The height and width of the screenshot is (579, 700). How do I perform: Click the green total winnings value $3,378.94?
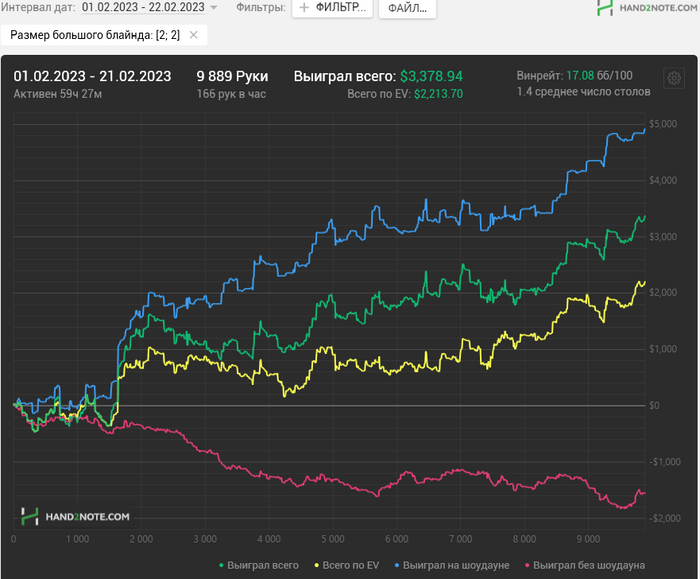coord(431,76)
